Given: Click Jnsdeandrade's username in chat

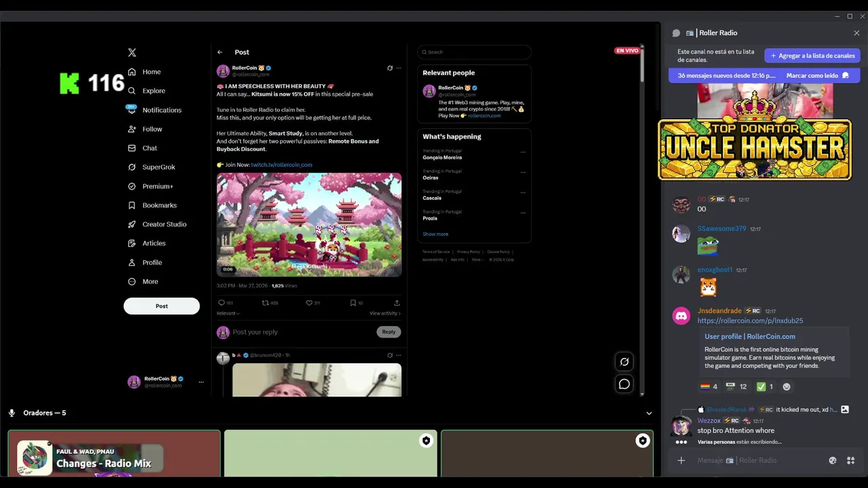Looking at the screenshot, I should [719, 311].
